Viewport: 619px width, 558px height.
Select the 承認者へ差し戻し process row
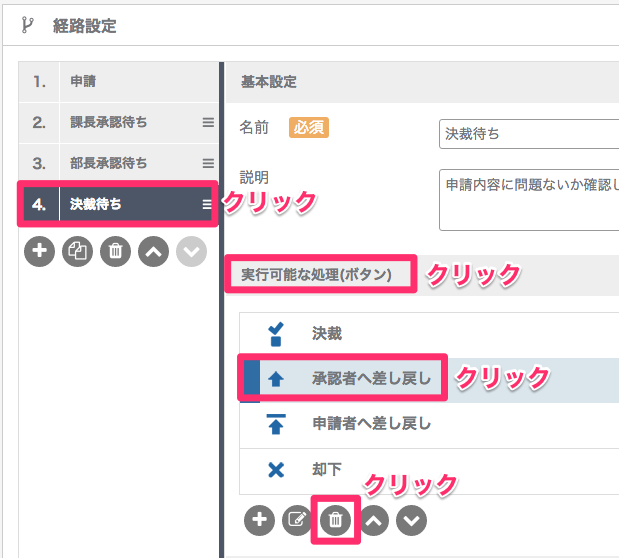429,380
